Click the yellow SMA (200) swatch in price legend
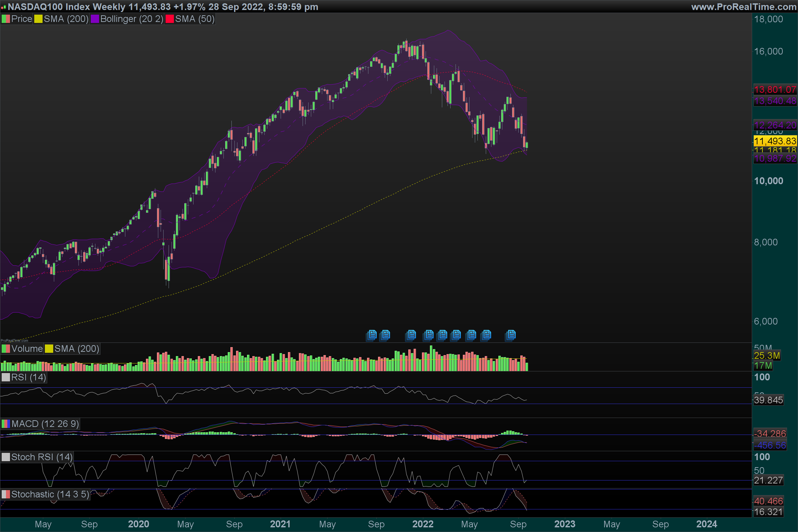Image resolution: width=798 pixels, height=532 pixels. 38,19
